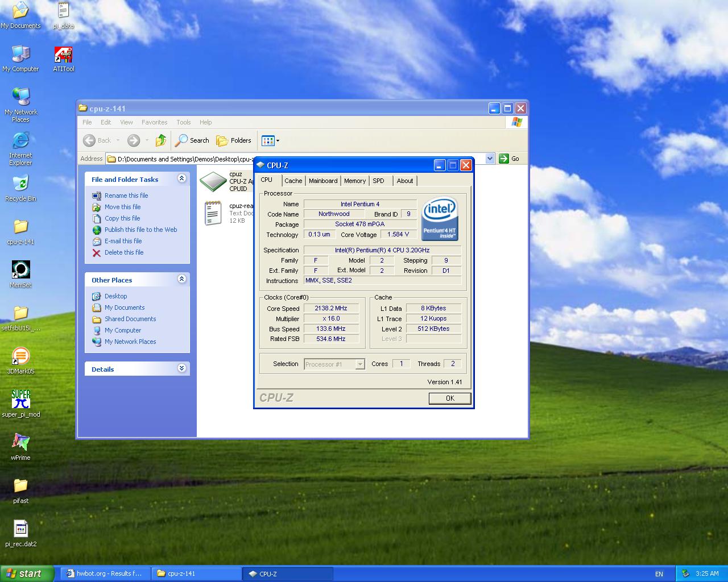
Task: Open the Views dropdown in Explorer toolbar
Action: pyautogui.click(x=270, y=140)
